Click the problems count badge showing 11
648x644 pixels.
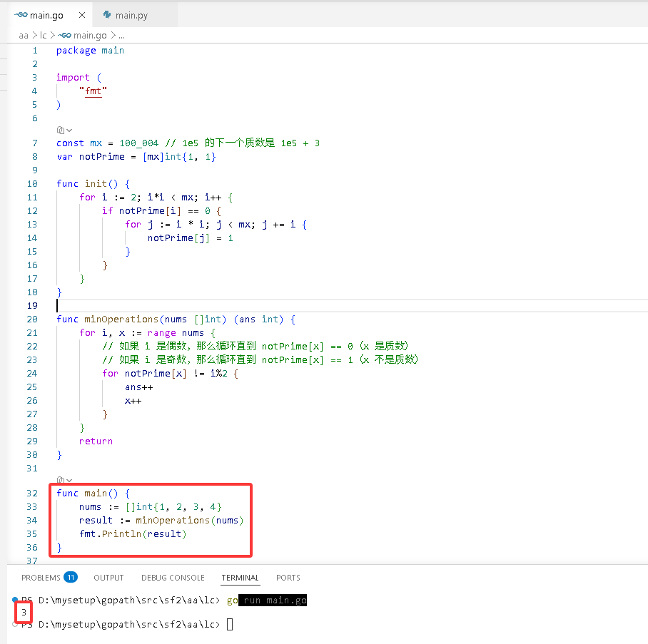point(71,577)
